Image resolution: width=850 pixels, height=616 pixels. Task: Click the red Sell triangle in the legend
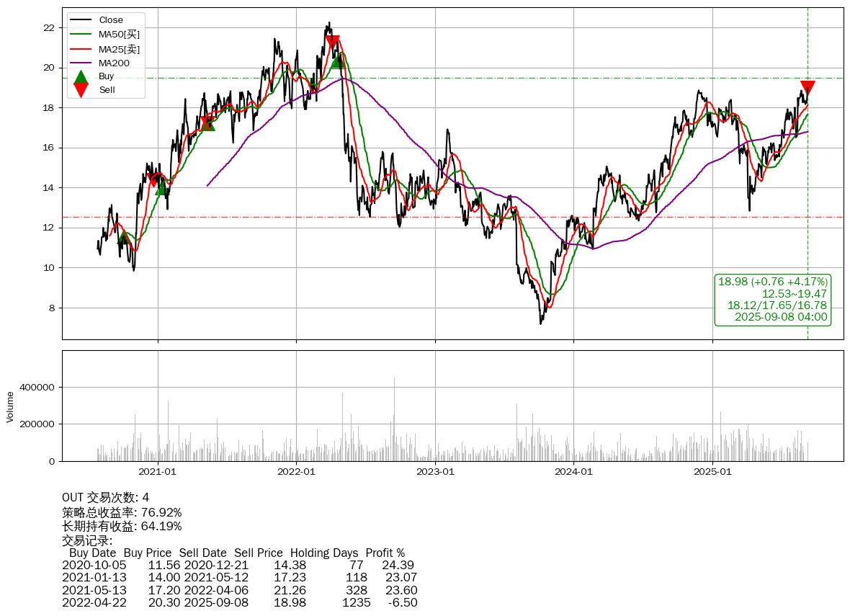(x=81, y=90)
